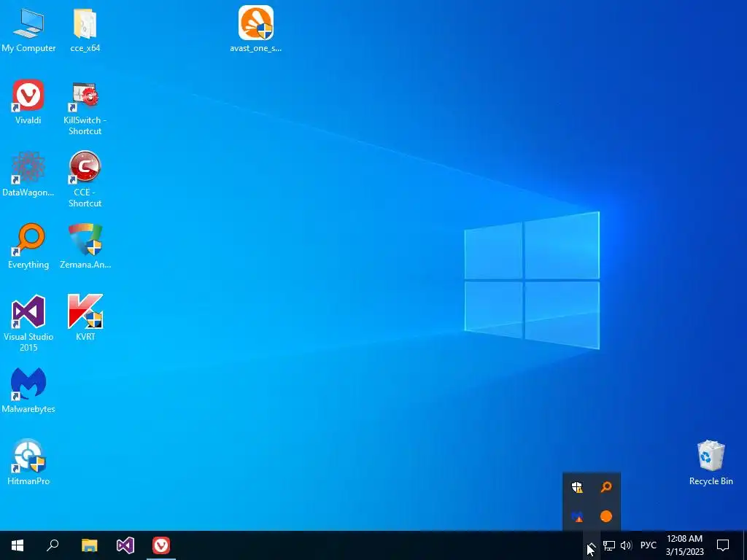Select the KillSwitch - Shortcut icon
This screenshot has height=560, width=747.
coord(85,108)
